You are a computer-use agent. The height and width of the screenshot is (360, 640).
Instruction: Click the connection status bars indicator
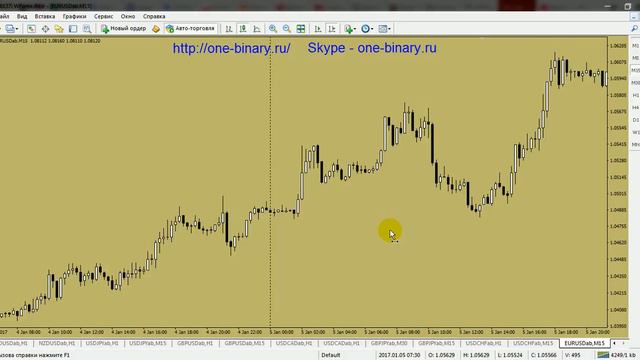[x=603, y=355]
